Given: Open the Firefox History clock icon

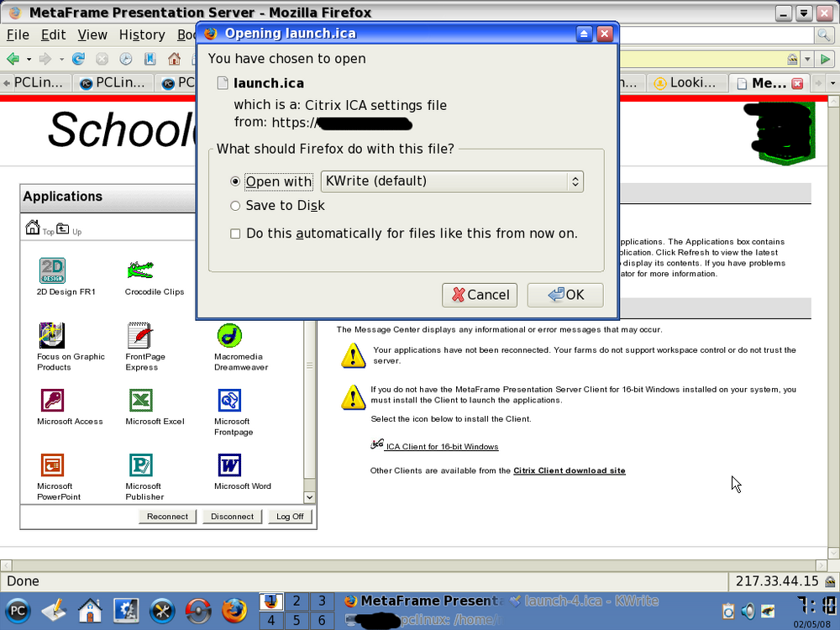Looking at the screenshot, I should 125,59.
